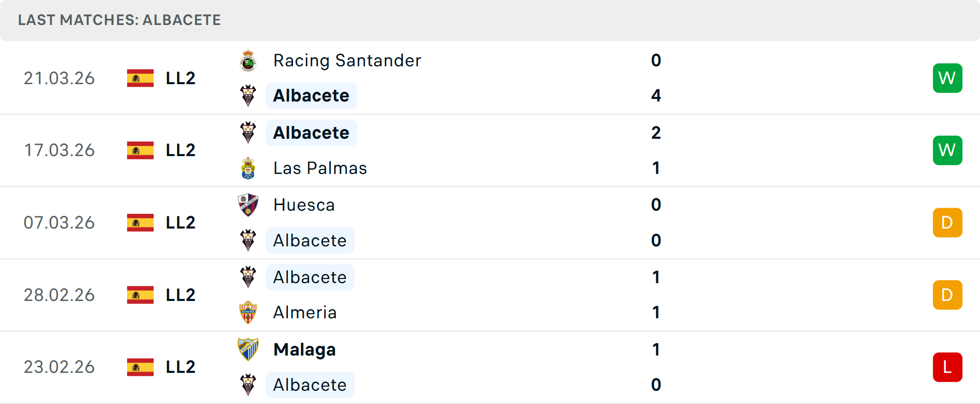The image size is (980, 404).
Task: Click the Huesca club crest
Action: (x=248, y=205)
